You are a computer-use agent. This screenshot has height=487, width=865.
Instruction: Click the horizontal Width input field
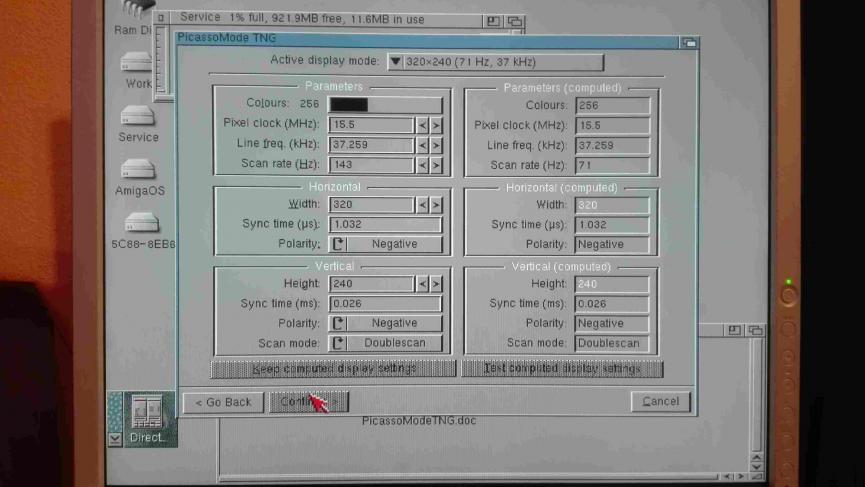371,205
